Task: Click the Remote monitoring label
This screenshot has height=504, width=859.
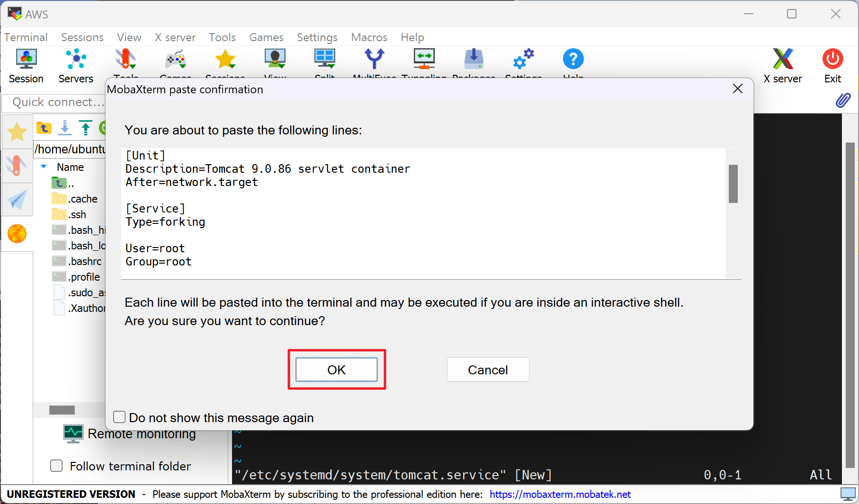Action: [x=142, y=433]
